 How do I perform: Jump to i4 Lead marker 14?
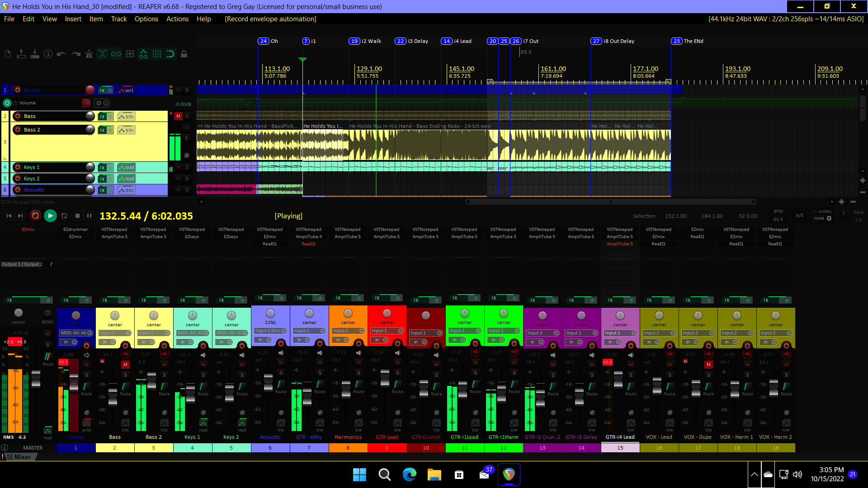point(447,41)
